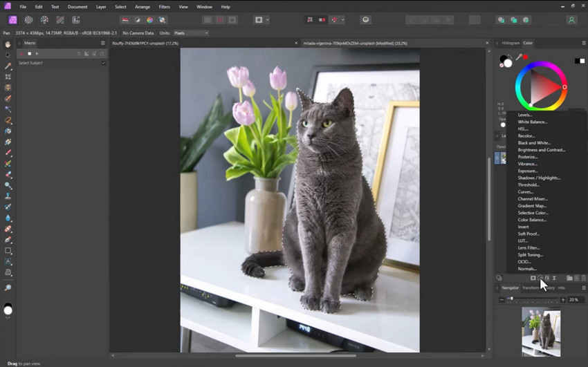The height and width of the screenshot is (367, 588).
Task: Select the Healing Brush bandage tool
Action: click(8, 229)
